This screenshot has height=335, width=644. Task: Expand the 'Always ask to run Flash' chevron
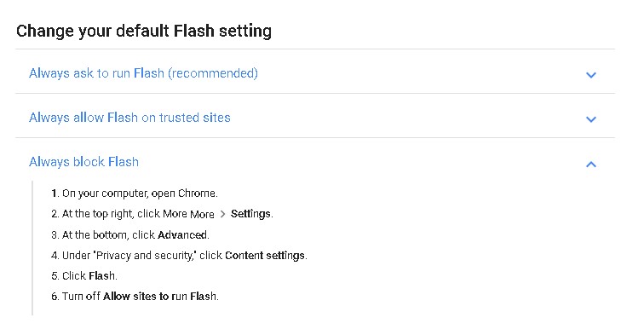590,75
